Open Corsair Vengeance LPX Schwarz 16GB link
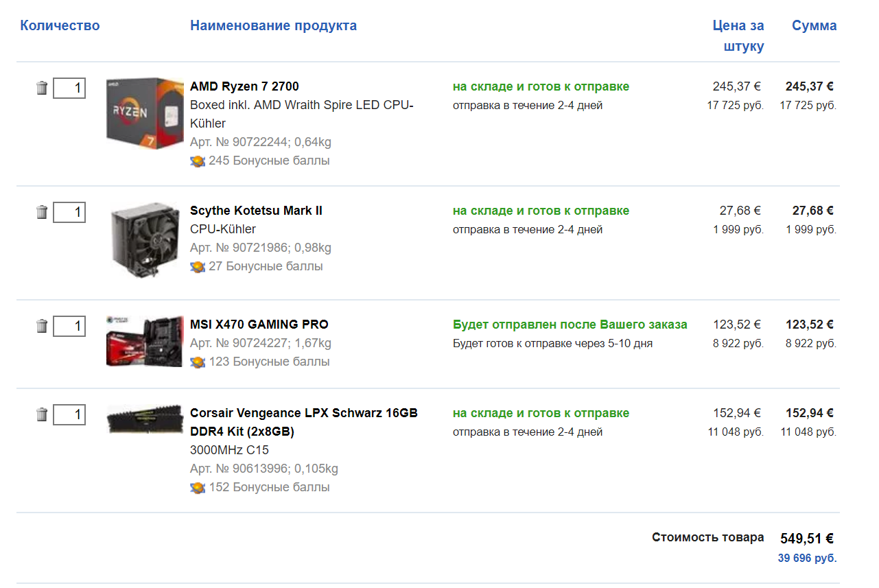879x588 pixels. point(303,413)
